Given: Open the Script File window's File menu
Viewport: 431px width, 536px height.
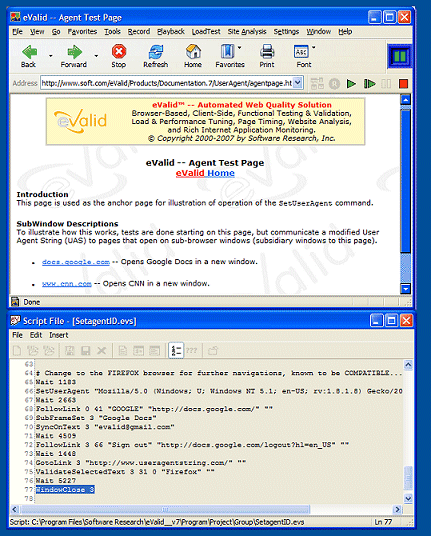Looking at the screenshot, I should [x=17, y=335].
